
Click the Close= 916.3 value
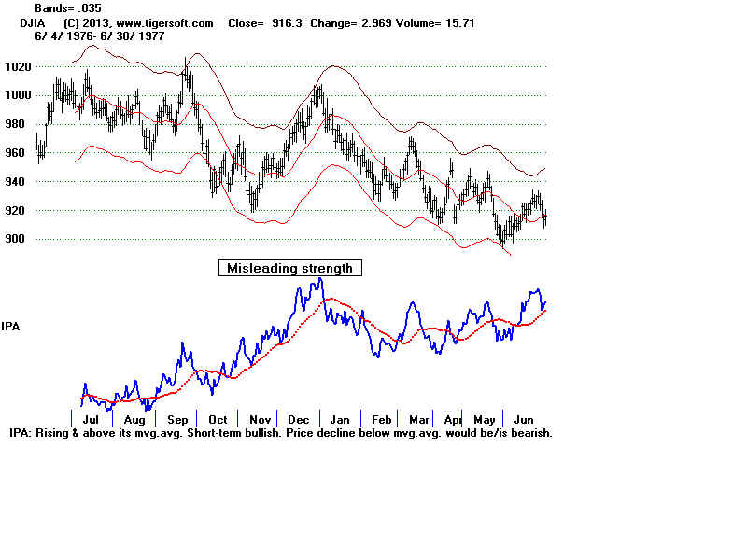(265, 23)
